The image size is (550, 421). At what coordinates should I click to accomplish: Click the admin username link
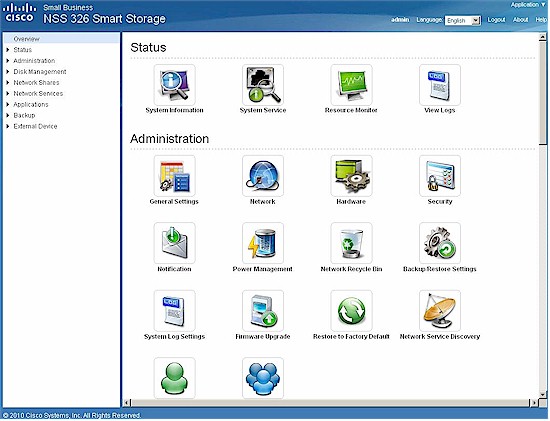coord(400,20)
